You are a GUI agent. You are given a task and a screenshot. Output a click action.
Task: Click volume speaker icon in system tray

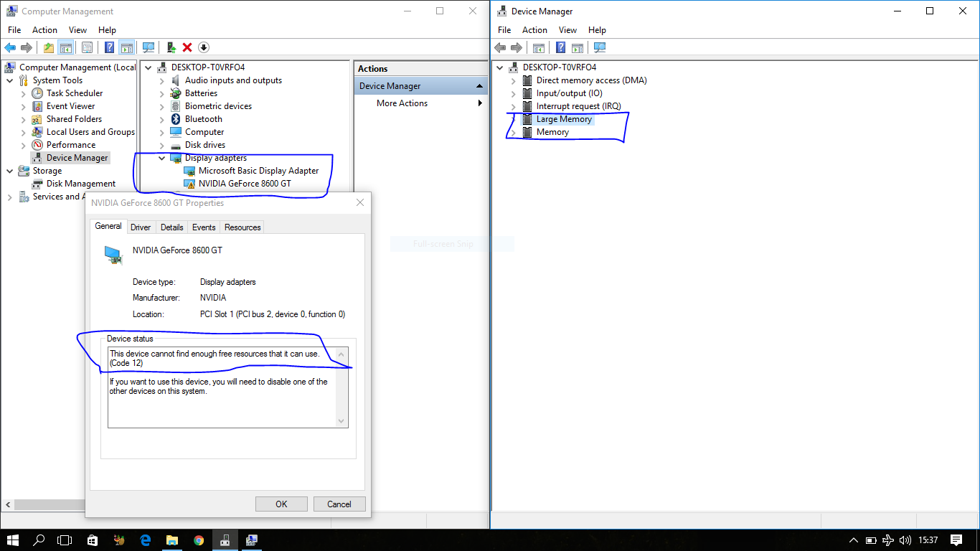tap(905, 540)
